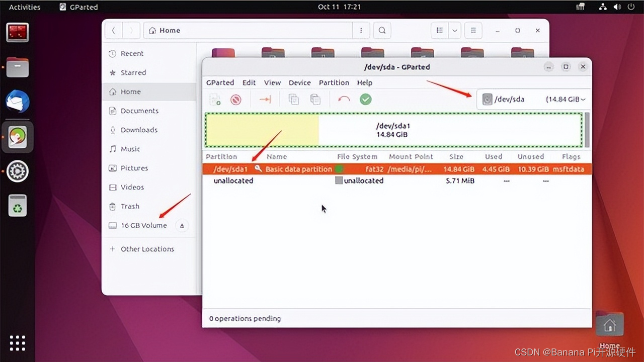The width and height of the screenshot is (644, 362).
Task: Click the msftdata flag cell
Action: coord(569,169)
